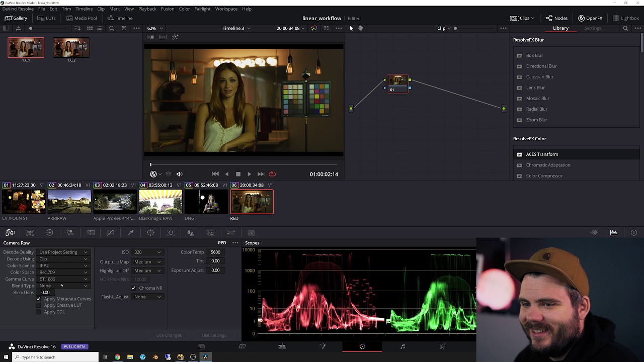This screenshot has width=644, height=362.
Task: Switch to OpenFX Library tab
Action: pos(560,28)
